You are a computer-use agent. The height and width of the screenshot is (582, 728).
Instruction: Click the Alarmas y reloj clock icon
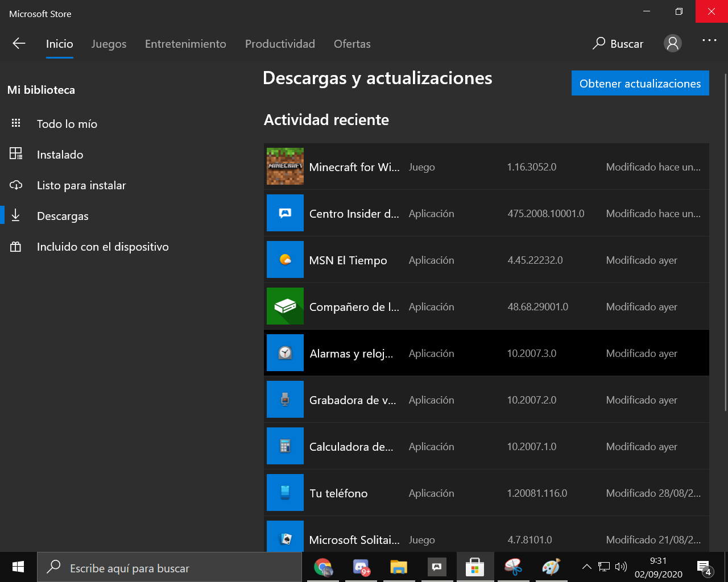click(x=285, y=353)
